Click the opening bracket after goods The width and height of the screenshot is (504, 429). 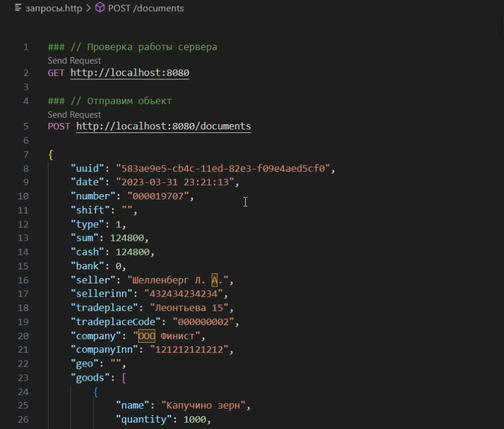(124, 378)
